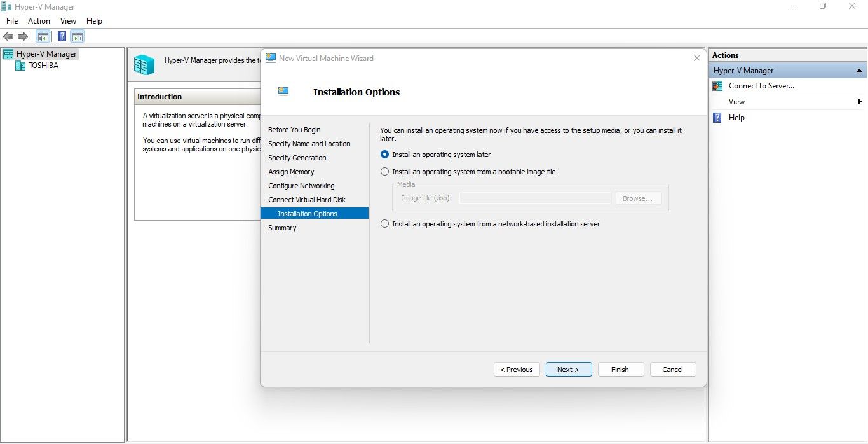The width and height of the screenshot is (868, 444).
Task: Click the View action in Actions pane
Action: coord(736,102)
